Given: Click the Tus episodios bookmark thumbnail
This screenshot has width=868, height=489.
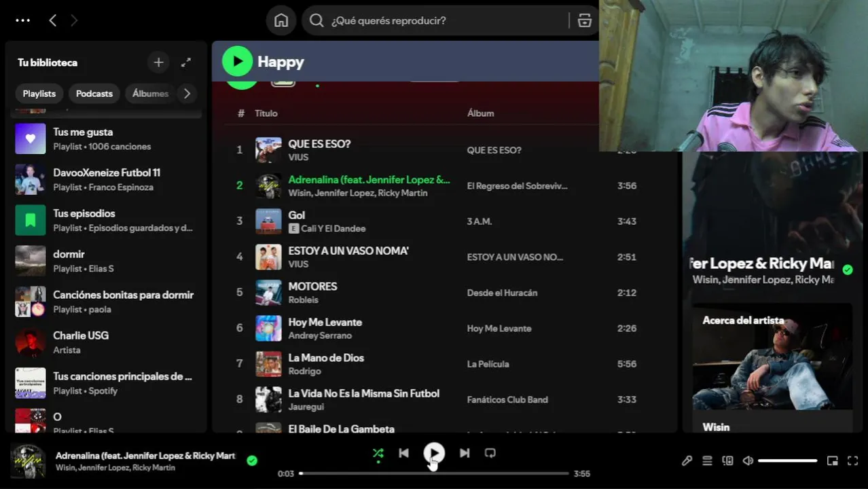Looking at the screenshot, I should [31, 220].
